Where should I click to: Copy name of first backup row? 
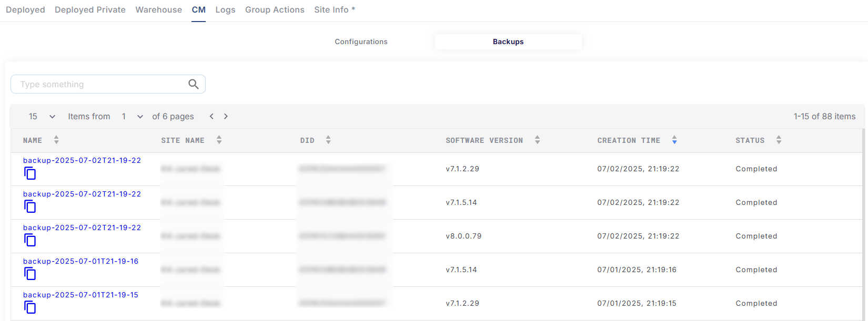[x=30, y=173]
